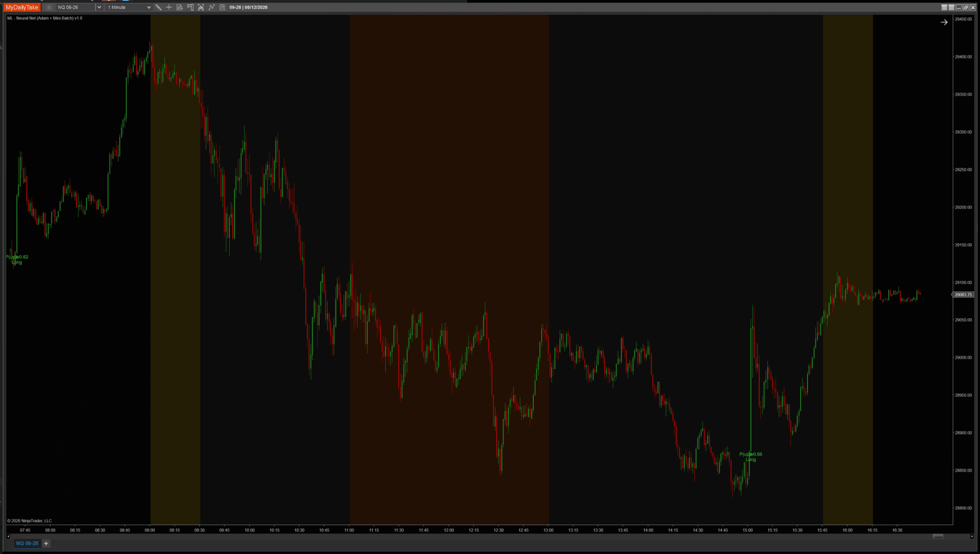980x554 pixels.
Task: Click the 07:45 time axis label
Action: coord(25,530)
